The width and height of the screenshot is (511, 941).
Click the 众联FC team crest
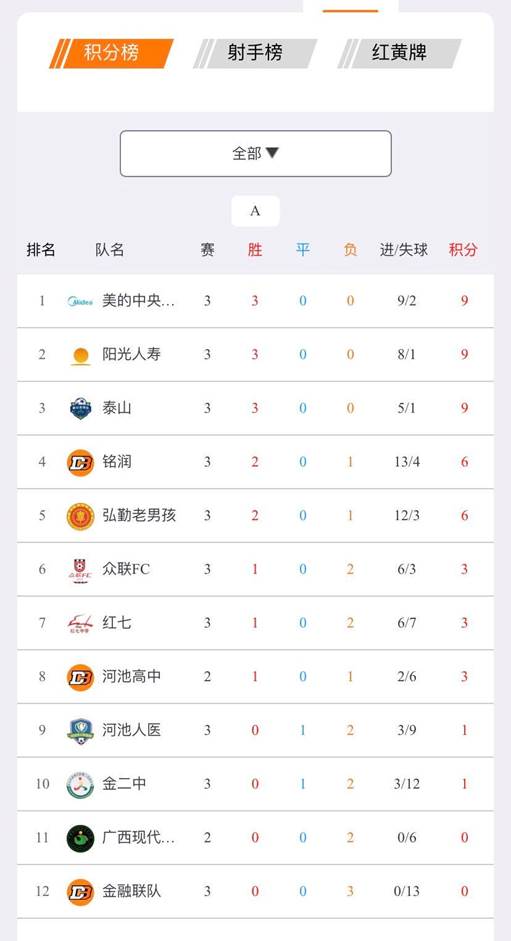coord(80,570)
